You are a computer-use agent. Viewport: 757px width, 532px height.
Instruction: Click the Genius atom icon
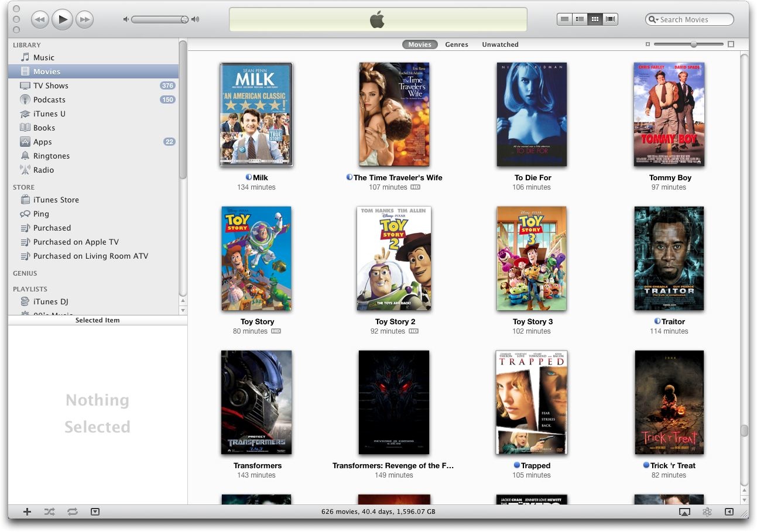(707, 512)
